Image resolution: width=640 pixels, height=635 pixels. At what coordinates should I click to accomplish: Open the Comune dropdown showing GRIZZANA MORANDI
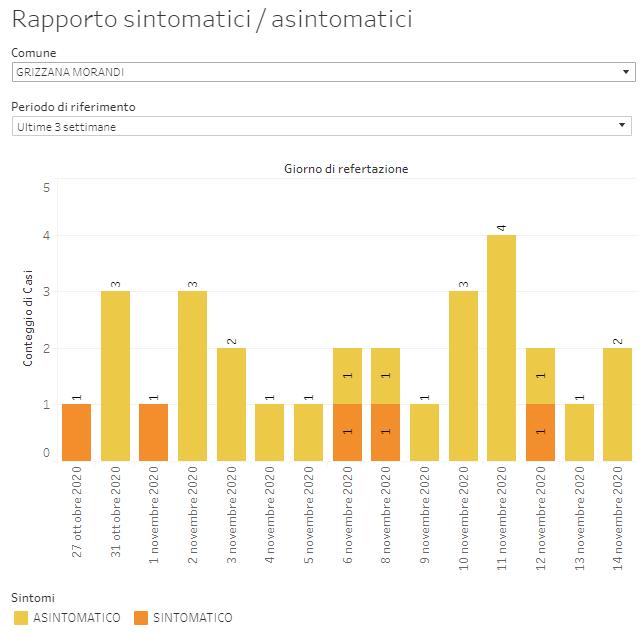click(320, 72)
